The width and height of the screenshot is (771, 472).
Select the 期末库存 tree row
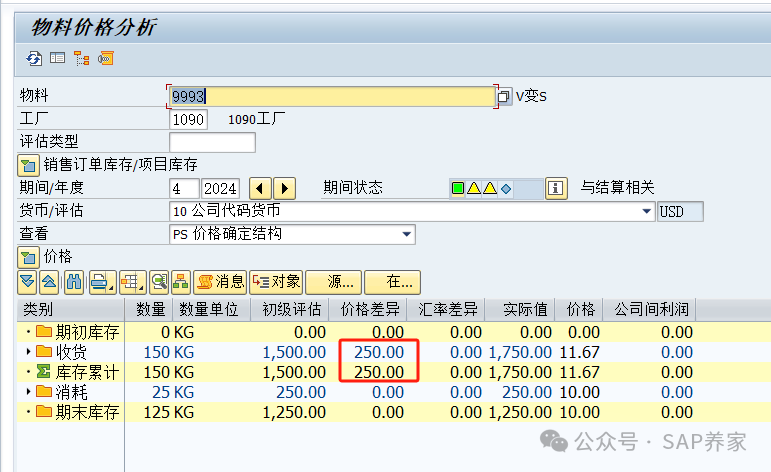pyautogui.click(x=71, y=412)
